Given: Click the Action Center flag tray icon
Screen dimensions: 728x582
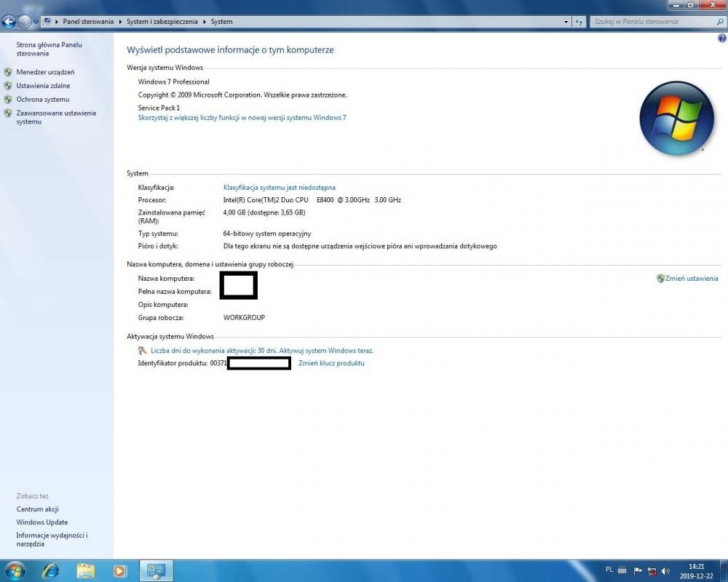Looking at the screenshot, I should click(x=638, y=571).
